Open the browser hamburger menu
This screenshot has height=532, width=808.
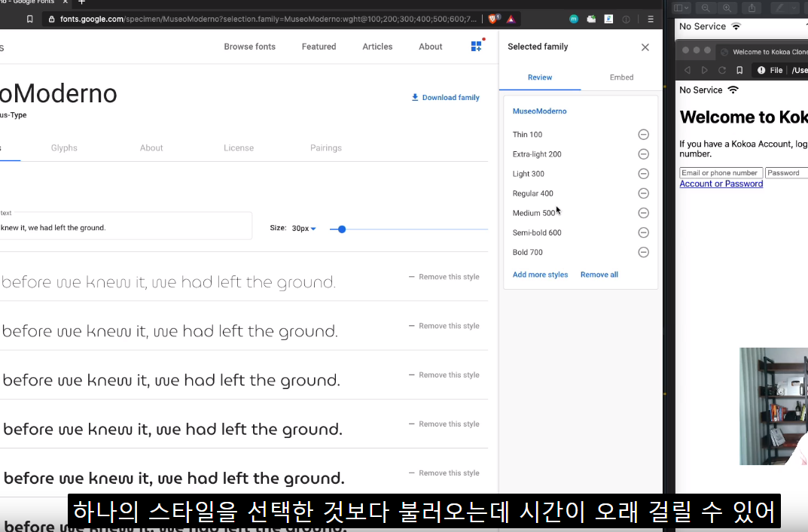(x=651, y=19)
